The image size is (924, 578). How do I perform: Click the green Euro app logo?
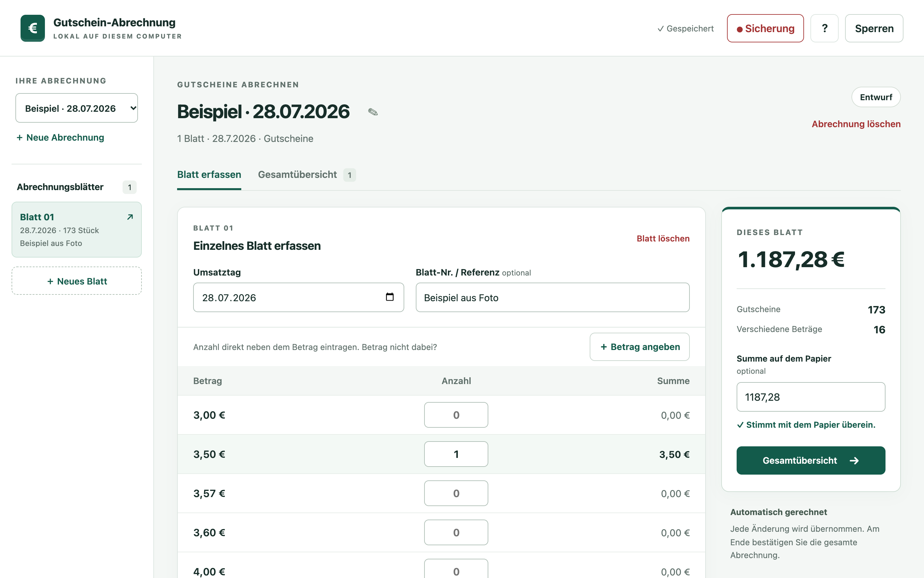tap(32, 28)
